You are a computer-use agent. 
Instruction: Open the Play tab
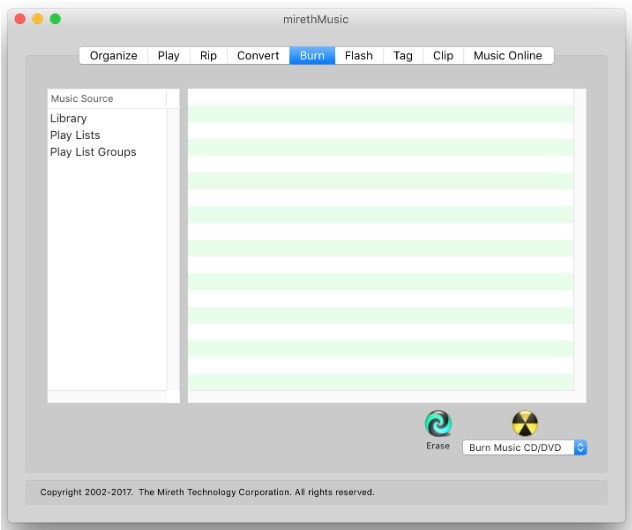pyautogui.click(x=169, y=56)
